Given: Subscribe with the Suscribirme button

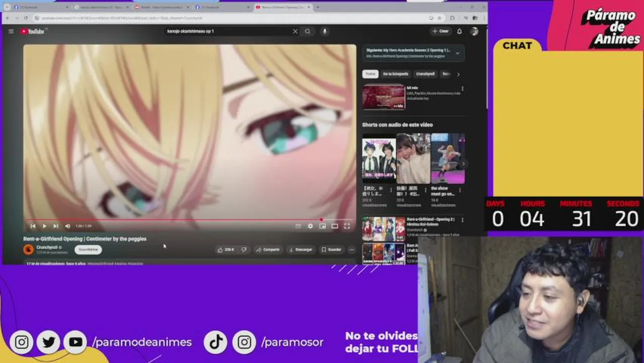Looking at the screenshot, I should [x=88, y=250].
